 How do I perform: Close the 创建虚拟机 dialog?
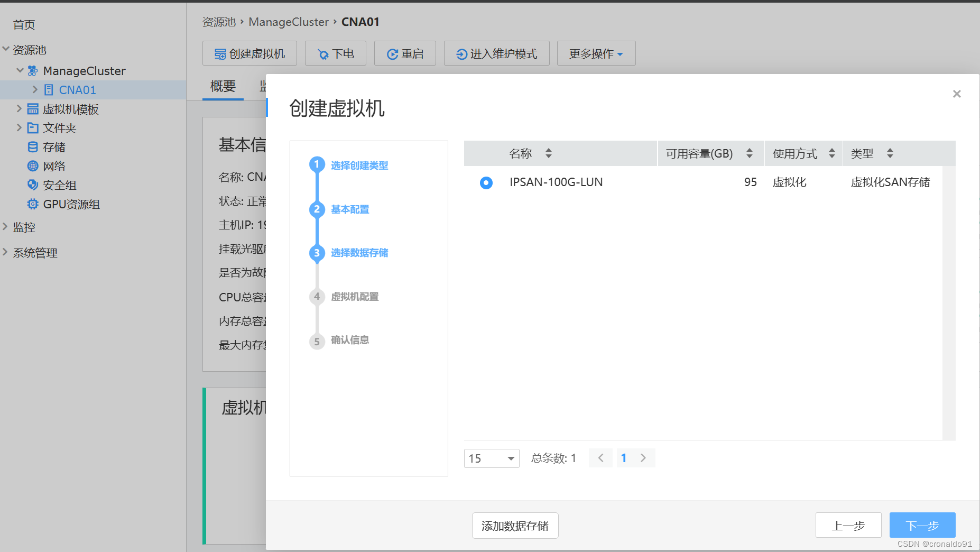(x=957, y=94)
